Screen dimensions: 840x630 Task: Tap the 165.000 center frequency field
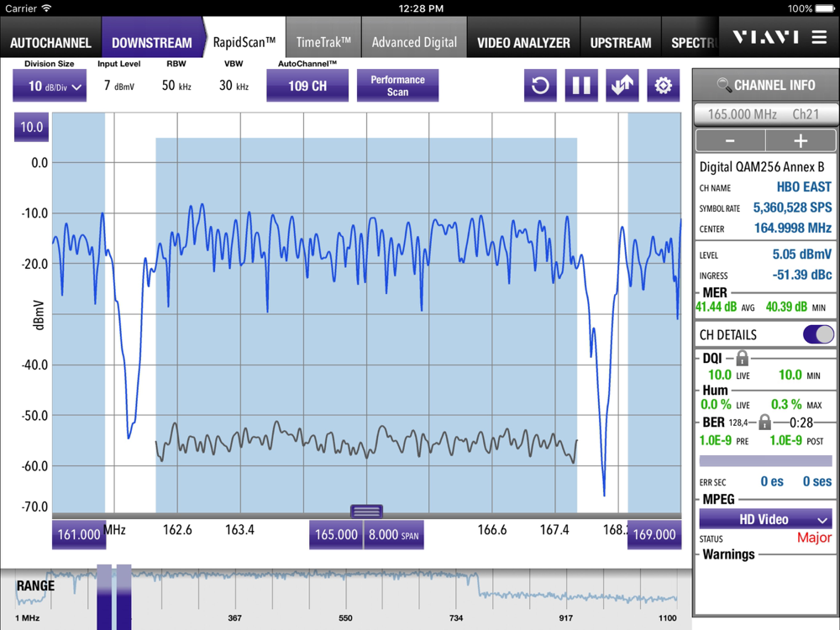point(336,535)
